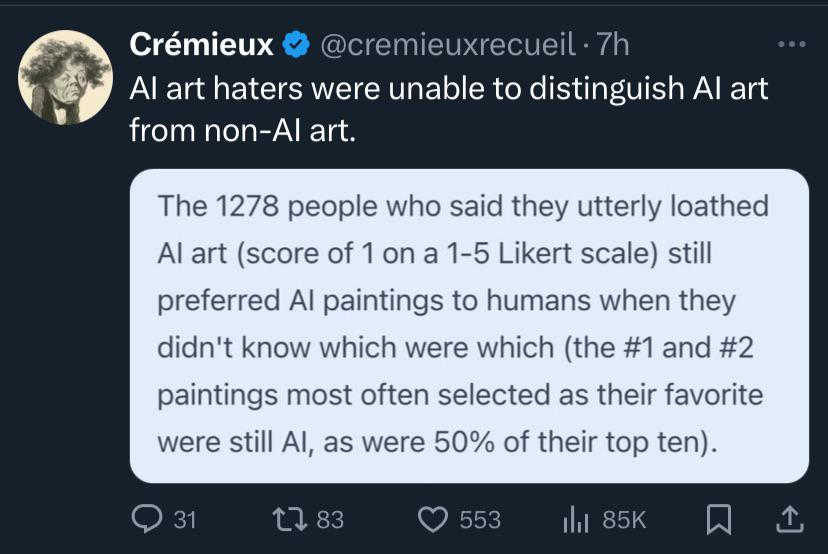Image resolution: width=828 pixels, height=554 pixels.
Task: Open the three-dot more options menu
Action: point(792,44)
